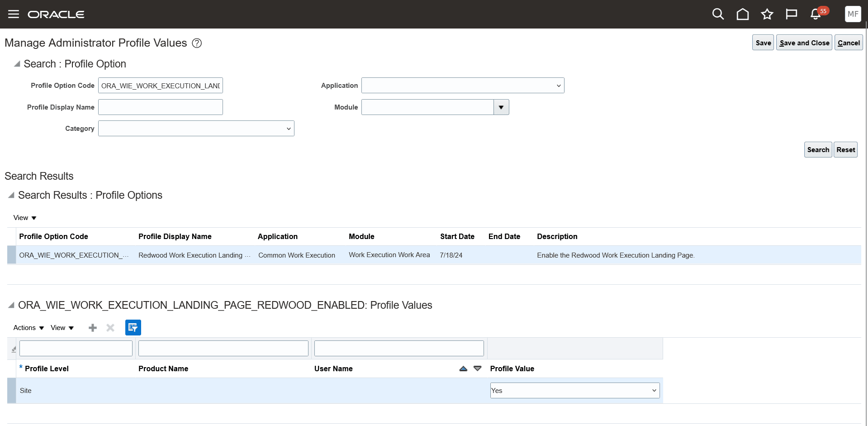
Task: Open the Favorites star icon
Action: tap(767, 14)
